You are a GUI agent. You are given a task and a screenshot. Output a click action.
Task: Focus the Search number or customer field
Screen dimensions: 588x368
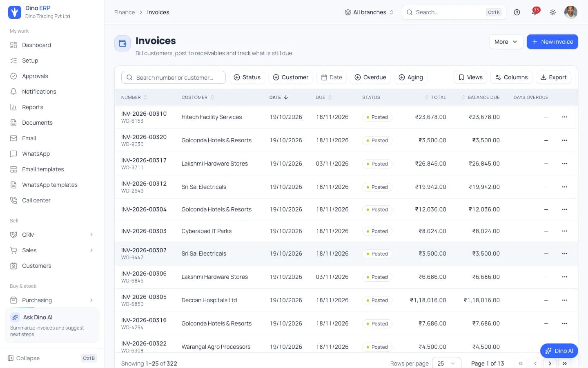[x=174, y=77]
